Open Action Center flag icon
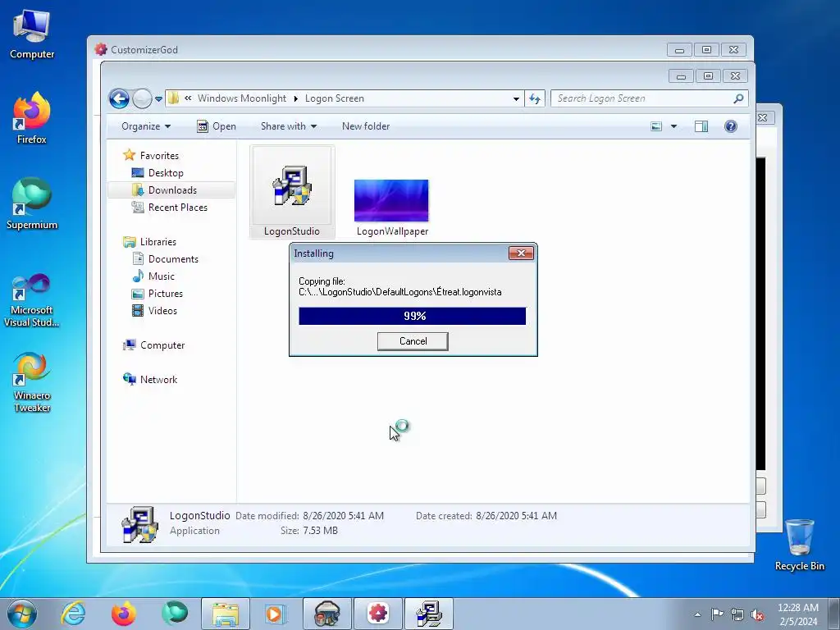 point(717,614)
